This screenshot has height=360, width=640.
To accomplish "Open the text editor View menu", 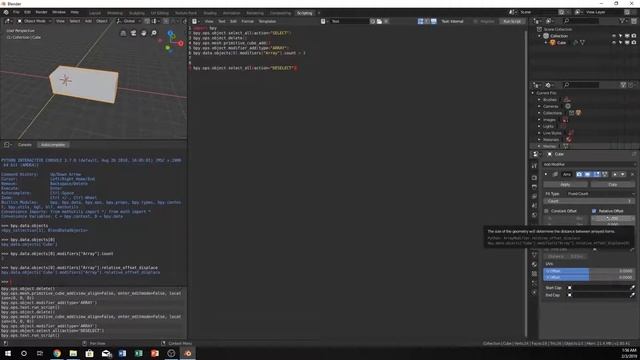I will coord(209,21).
